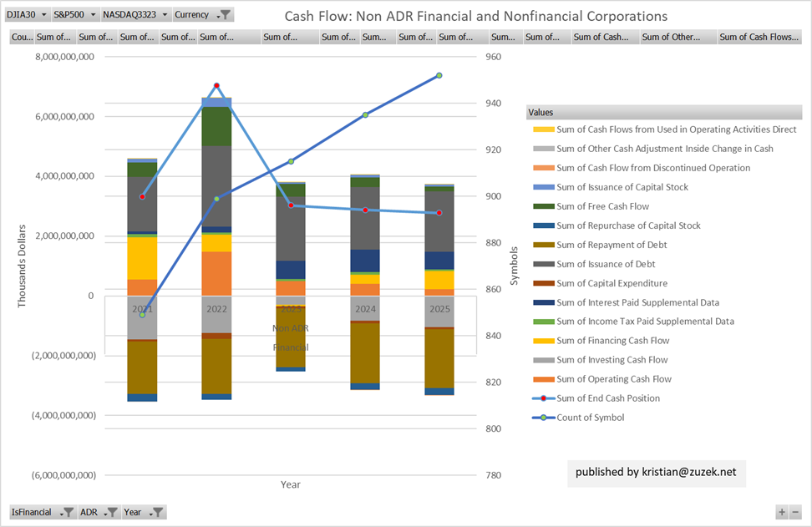Click the Sum of Cash Flows value field button
This screenshot has height=527, width=812.
pos(759,37)
